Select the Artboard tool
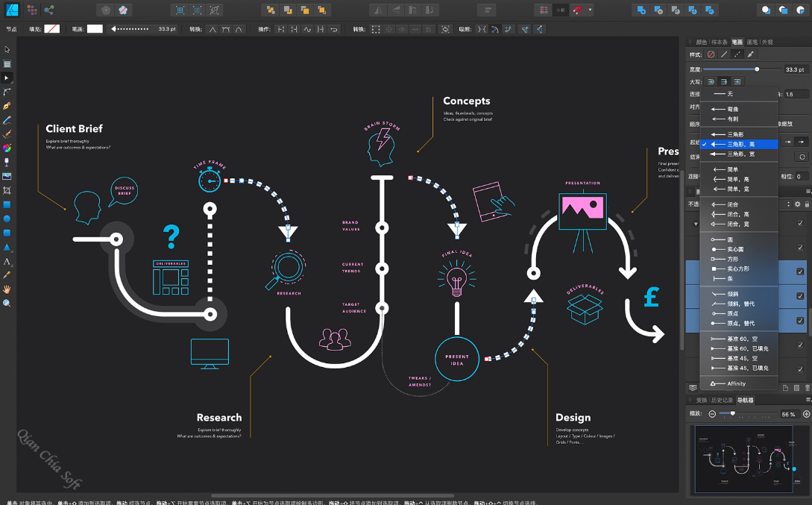 7,63
